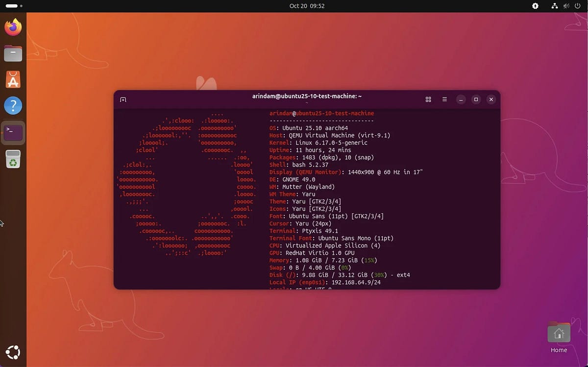Viewport: 588px width, 367px height.
Task: Click the 'Theme: Yaru [GTK2/3/4]' line
Action: click(305, 201)
